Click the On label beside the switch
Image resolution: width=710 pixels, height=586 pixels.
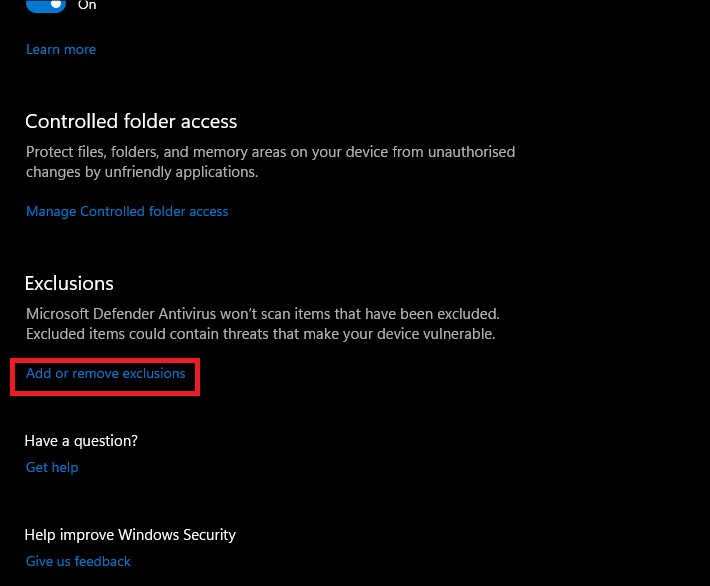pyautogui.click(x=87, y=5)
